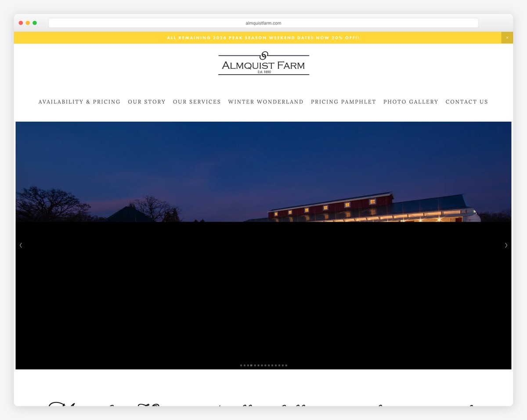
Task: Explore the Winter Wonderland page
Action: coord(266,101)
